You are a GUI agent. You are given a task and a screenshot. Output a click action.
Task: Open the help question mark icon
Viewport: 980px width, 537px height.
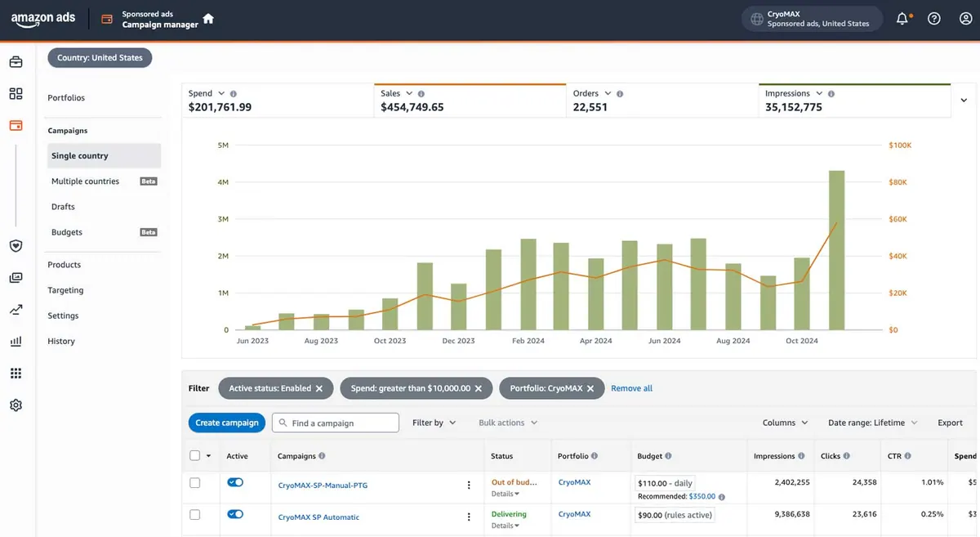(934, 19)
